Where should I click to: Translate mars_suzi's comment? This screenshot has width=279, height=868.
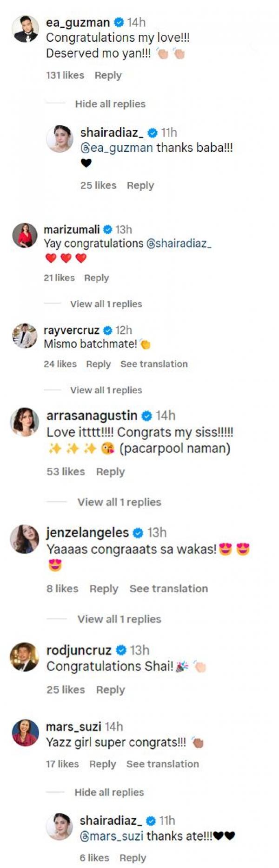pyautogui.click(x=162, y=764)
